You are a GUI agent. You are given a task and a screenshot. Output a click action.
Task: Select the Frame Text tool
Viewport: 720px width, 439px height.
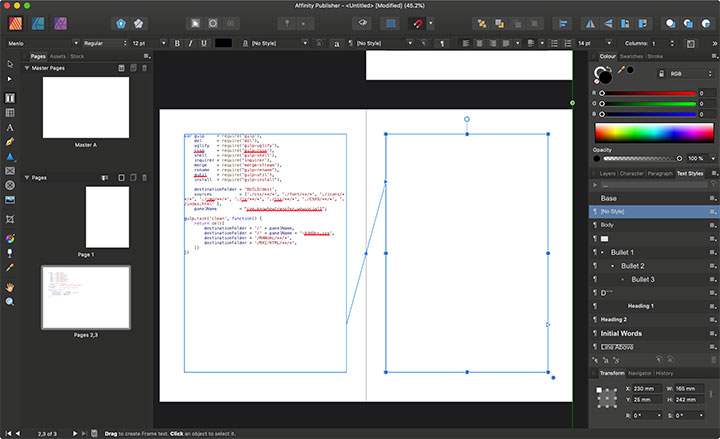(10, 98)
